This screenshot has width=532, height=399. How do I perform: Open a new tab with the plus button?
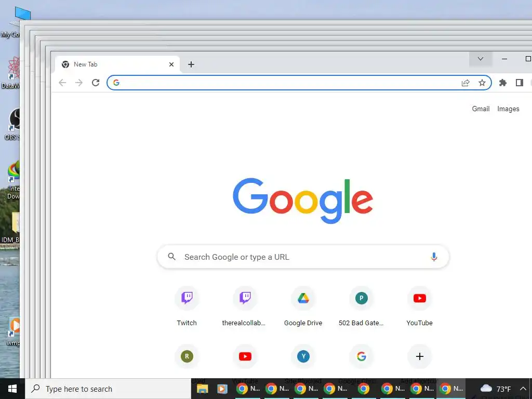coord(191,64)
